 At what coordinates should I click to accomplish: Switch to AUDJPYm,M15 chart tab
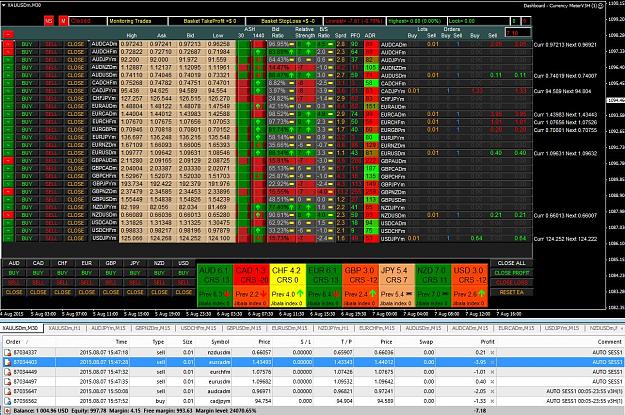pyautogui.click(x=108, y=328)
